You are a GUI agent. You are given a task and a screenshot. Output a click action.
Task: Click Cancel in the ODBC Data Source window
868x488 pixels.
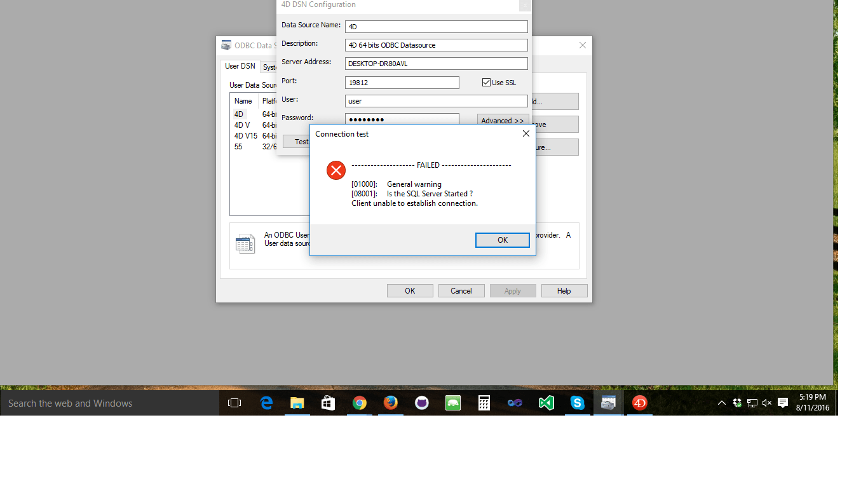461,291
